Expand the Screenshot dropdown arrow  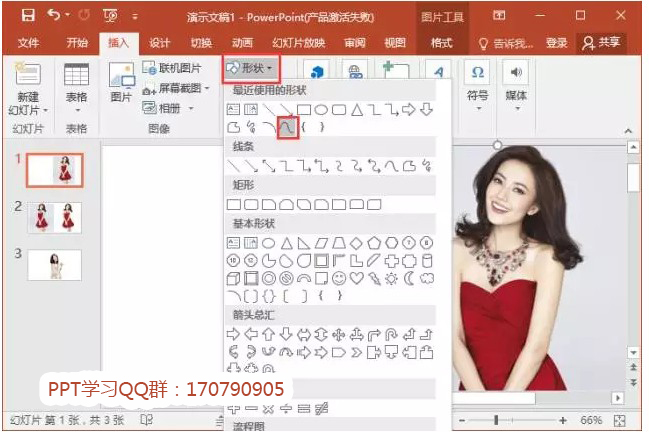207,89
